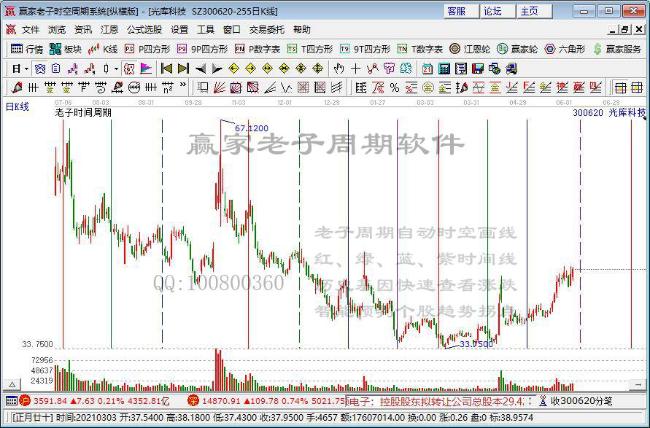
Task: Jump to last bar with skip-end icon
Action: coord(183,69)
